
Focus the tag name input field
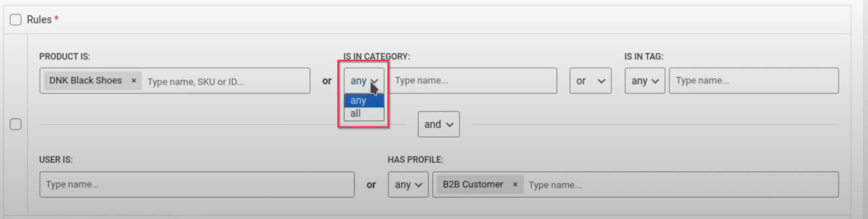(754, 81)
